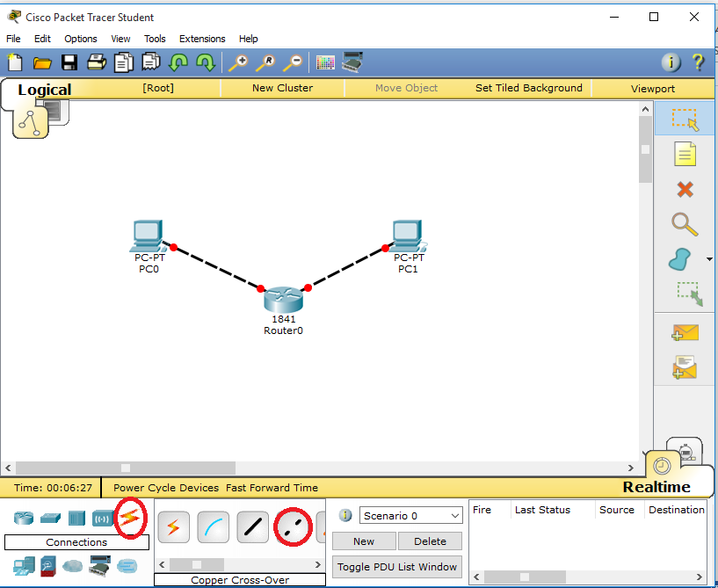Select the Routers device category
The image size is (718, 588).
24,519
